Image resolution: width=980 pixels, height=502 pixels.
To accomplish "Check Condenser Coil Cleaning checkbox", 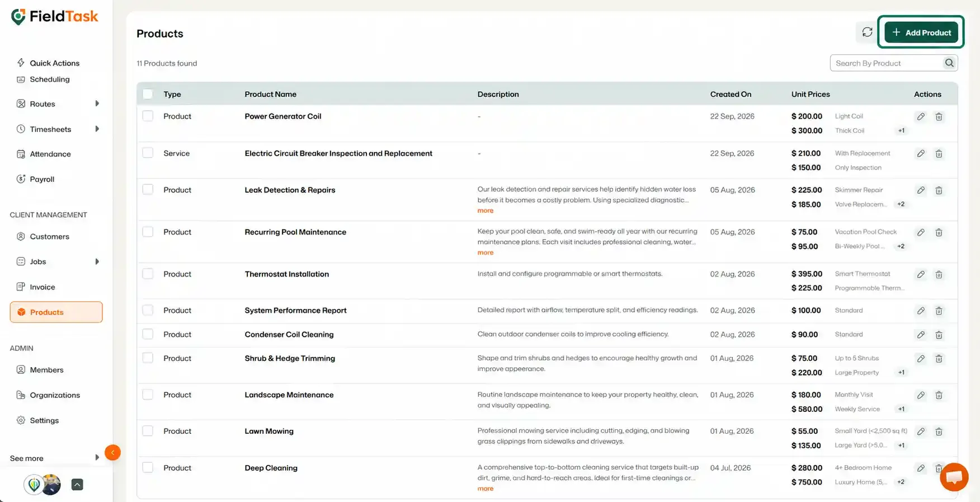I will [148, 334].
